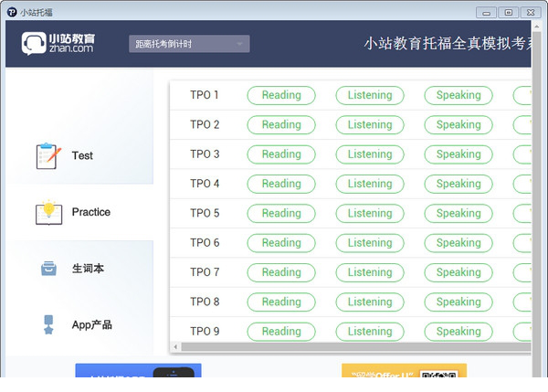Start TPO 6 Listening
This screenshot has width=548, height=392.
pos(370,243)
